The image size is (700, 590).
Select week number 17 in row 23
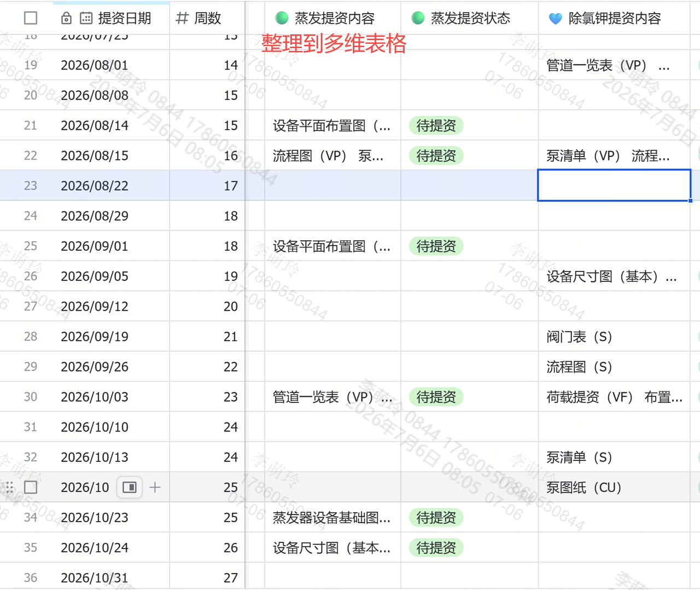207,186
